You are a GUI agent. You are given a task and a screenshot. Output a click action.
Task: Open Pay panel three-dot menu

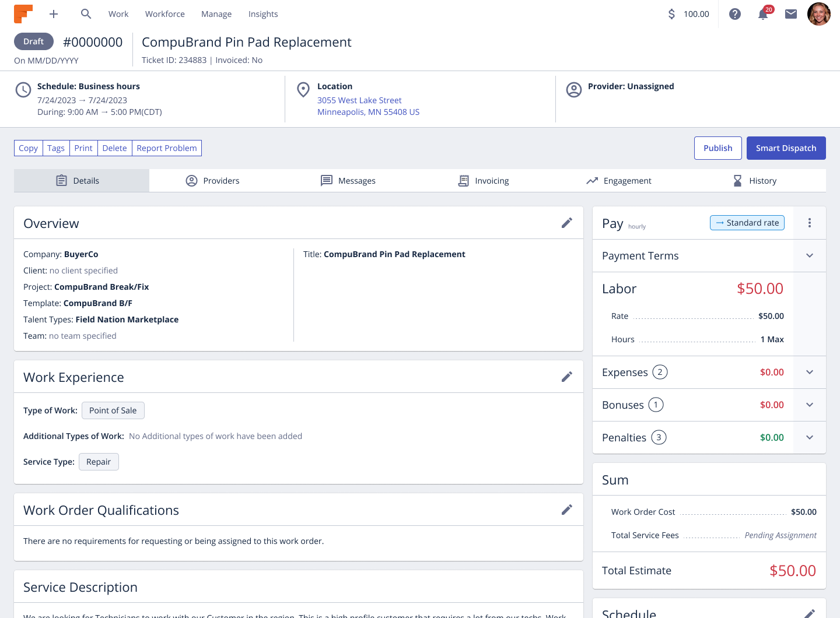click(x=810, y=223)
